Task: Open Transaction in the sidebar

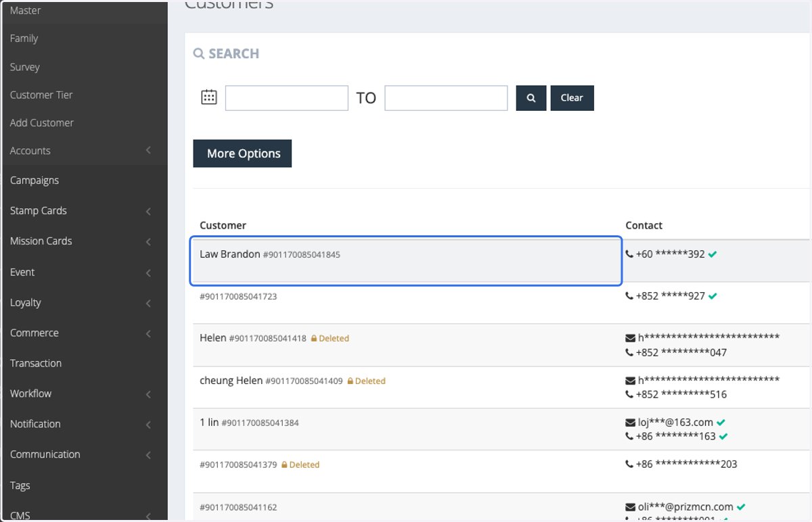Action: (36, 363)
